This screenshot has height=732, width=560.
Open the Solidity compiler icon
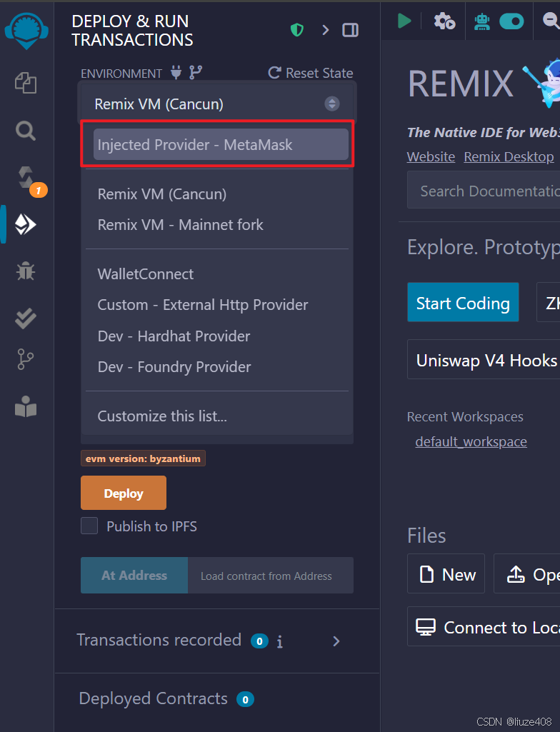[26, 177]
